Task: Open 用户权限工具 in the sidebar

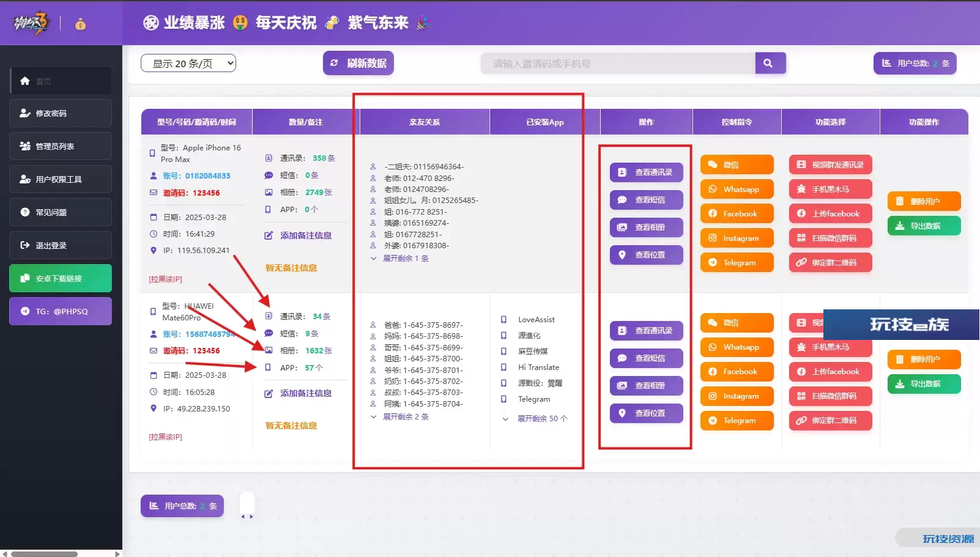Action: 61,179
